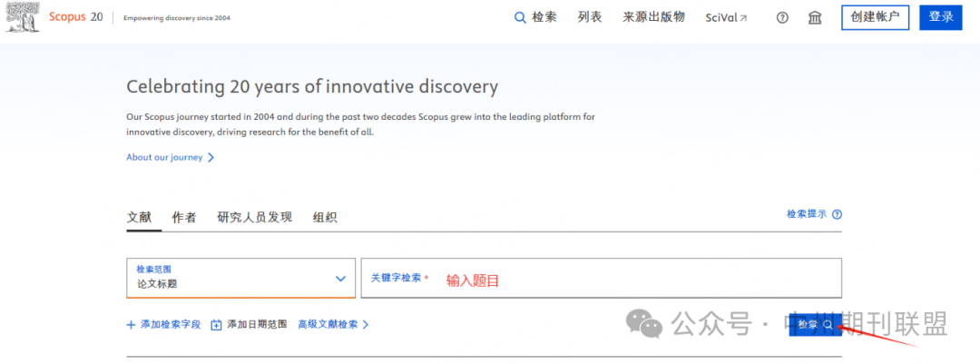Click 添加检索字段 link
Screen dimensions: 980x364
[171, 325]
